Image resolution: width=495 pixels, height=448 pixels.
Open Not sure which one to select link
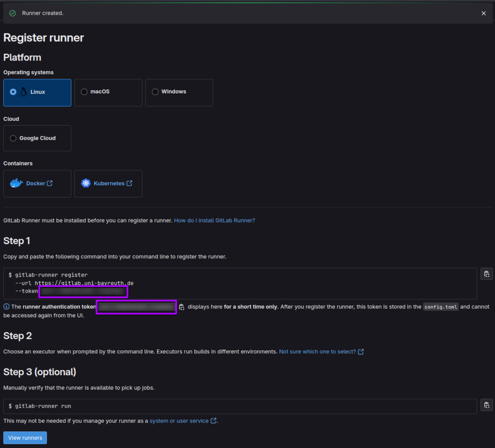click(x=317, y=351)
